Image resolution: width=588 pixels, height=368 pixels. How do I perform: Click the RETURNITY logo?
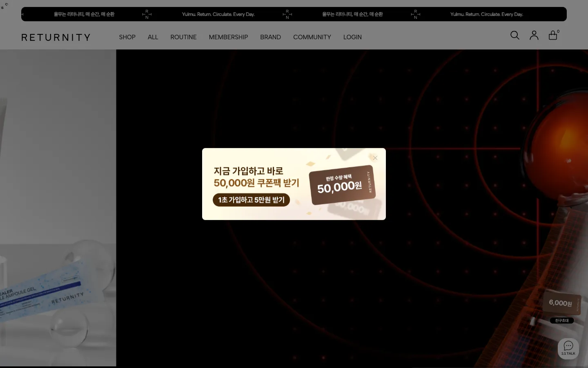(56, 37)
